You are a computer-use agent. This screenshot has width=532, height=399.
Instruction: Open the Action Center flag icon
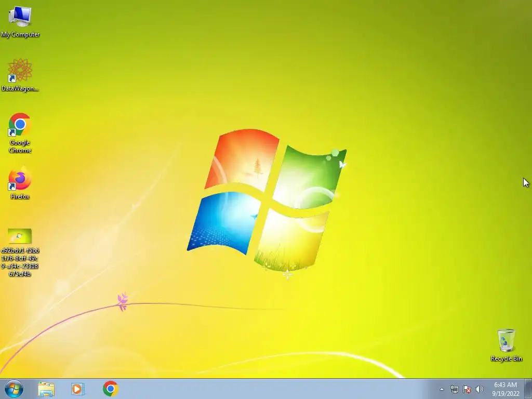tap(467, 389)
